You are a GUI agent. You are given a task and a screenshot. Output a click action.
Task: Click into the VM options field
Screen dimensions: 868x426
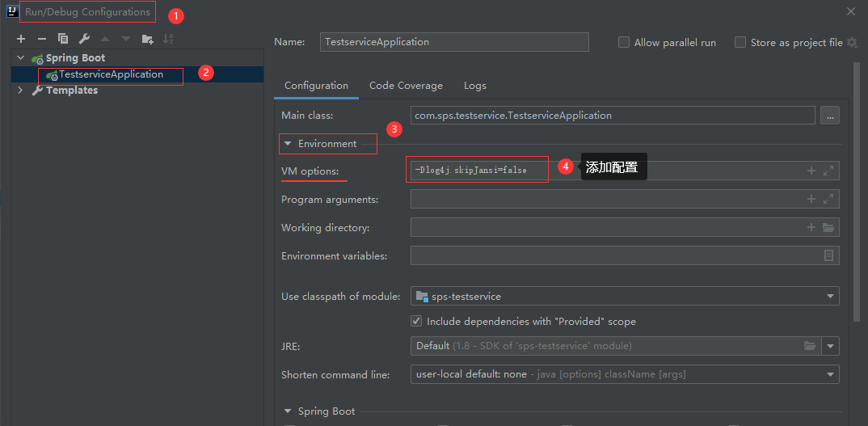pyautogui.click(x=625, y=171)
